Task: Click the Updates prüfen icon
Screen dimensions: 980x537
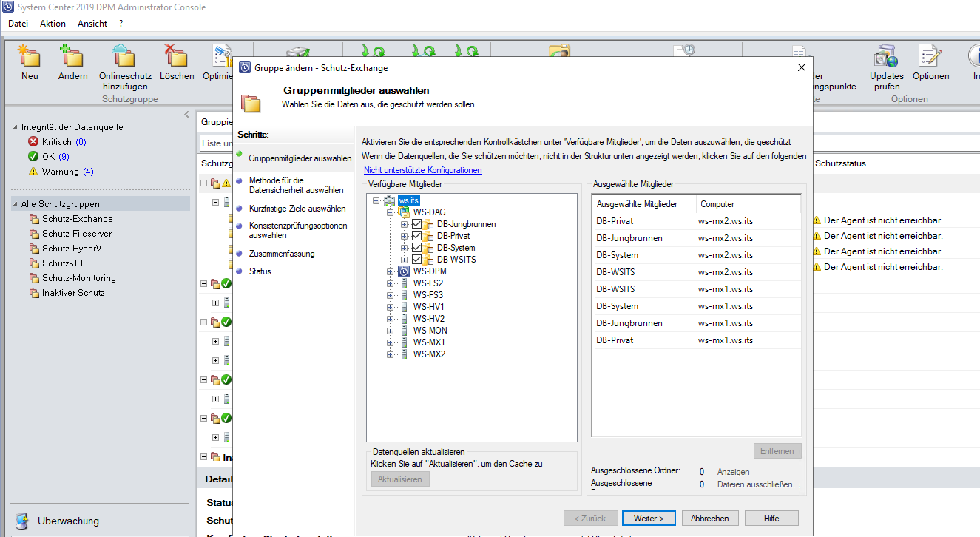Action: point(886,55)
